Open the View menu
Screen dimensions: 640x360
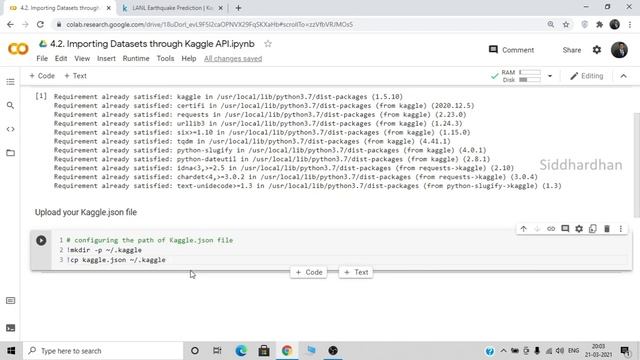point(82,58)
